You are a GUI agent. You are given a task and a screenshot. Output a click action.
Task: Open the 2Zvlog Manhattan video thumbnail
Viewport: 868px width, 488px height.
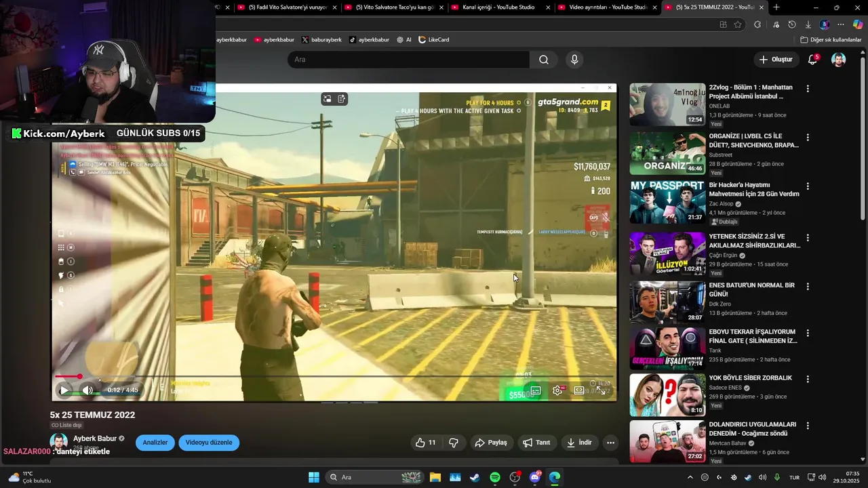point(667,104)
